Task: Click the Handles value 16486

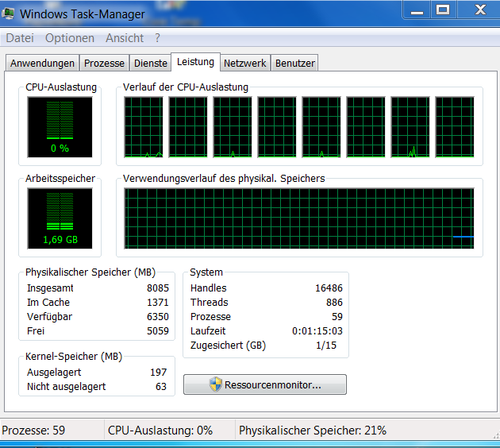Action: tap(329, 288)
